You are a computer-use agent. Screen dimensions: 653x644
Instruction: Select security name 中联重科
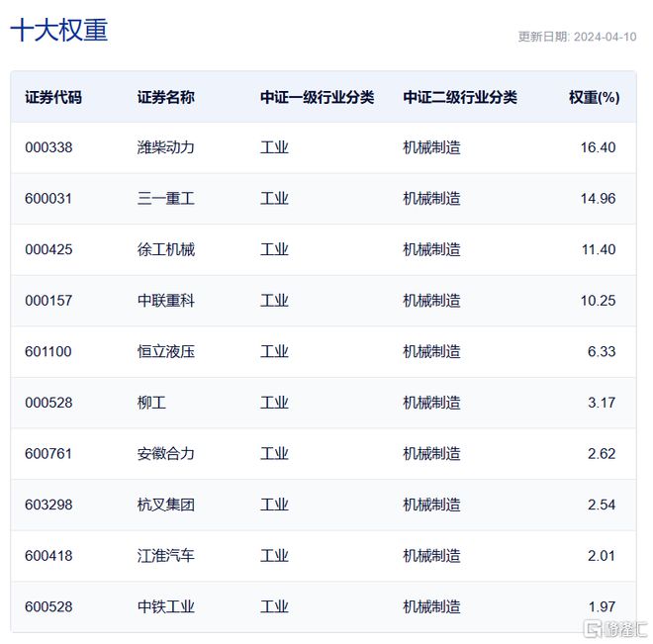[x=166, y=301]
